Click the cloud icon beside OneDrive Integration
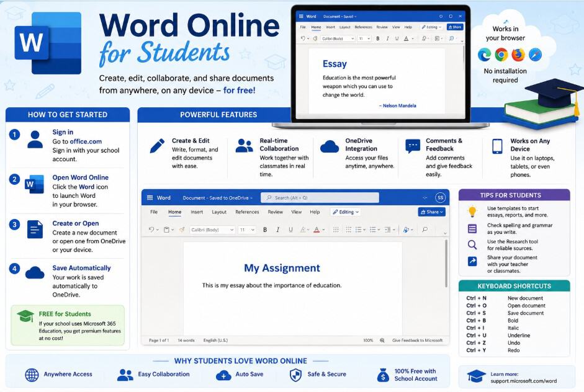This screenshot has height=392, width=584. point(330,146)
